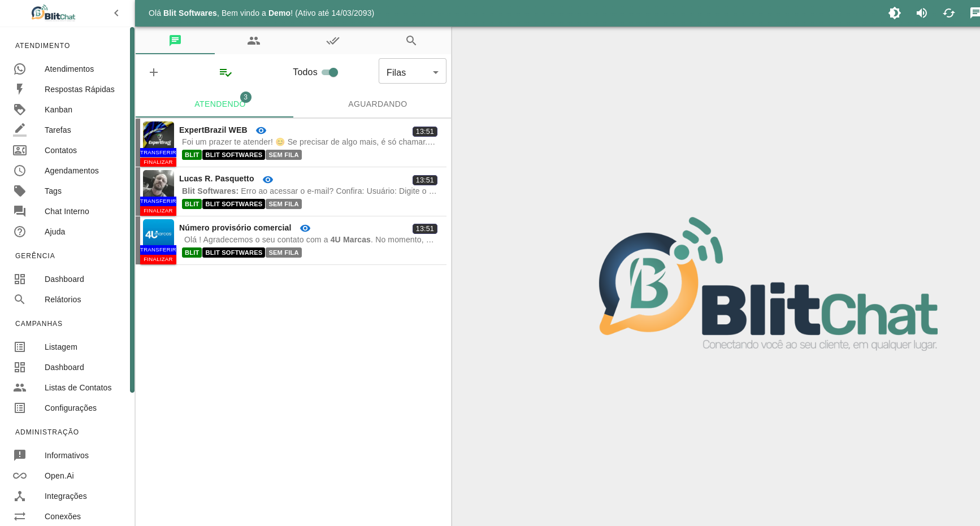Toggle the Todos switch
This screenshot has height=526, width=980.
pyautogui.click(x=328, y=72)
